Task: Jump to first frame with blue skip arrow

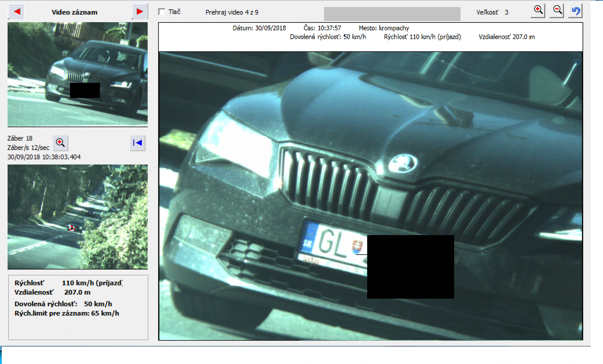Action: click(138, 143)
